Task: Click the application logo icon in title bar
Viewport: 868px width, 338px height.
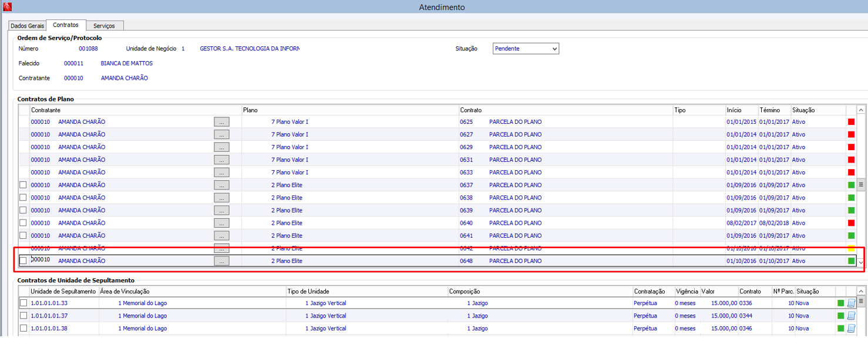Action: pos(7,7)
